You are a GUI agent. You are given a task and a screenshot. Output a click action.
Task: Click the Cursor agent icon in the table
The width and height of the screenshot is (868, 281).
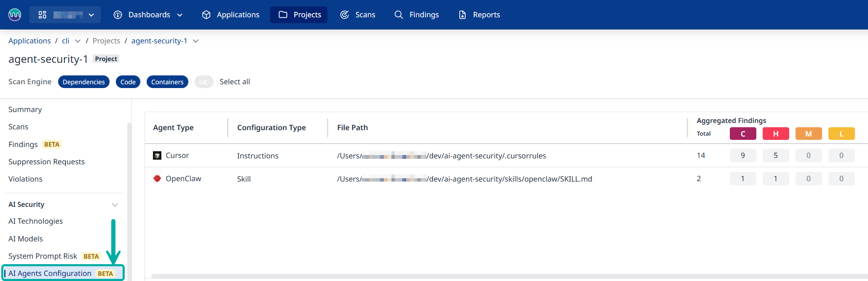coord(157,155)
